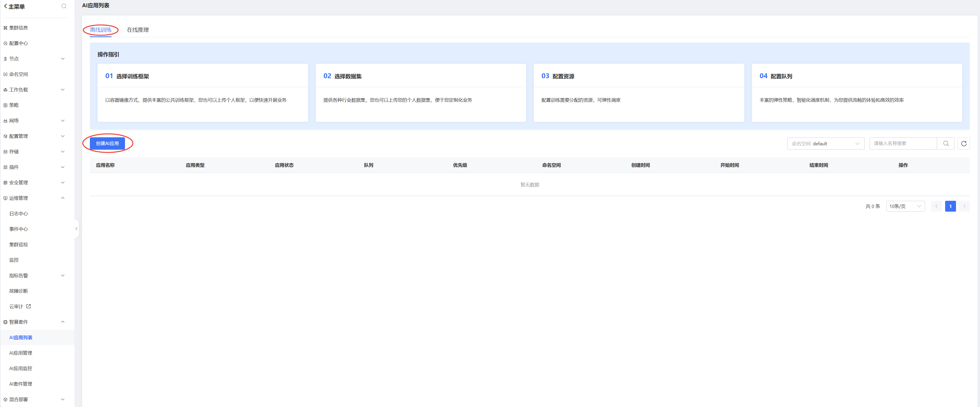
Task: Open the 命名空间 default dropdown
Action: click(x=826, y=143)
